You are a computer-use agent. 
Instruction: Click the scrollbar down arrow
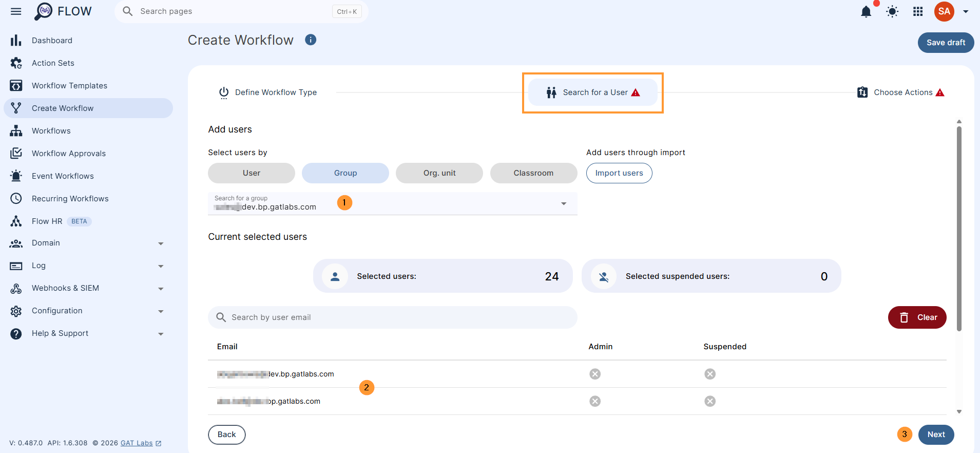click(x=959, y=412)
